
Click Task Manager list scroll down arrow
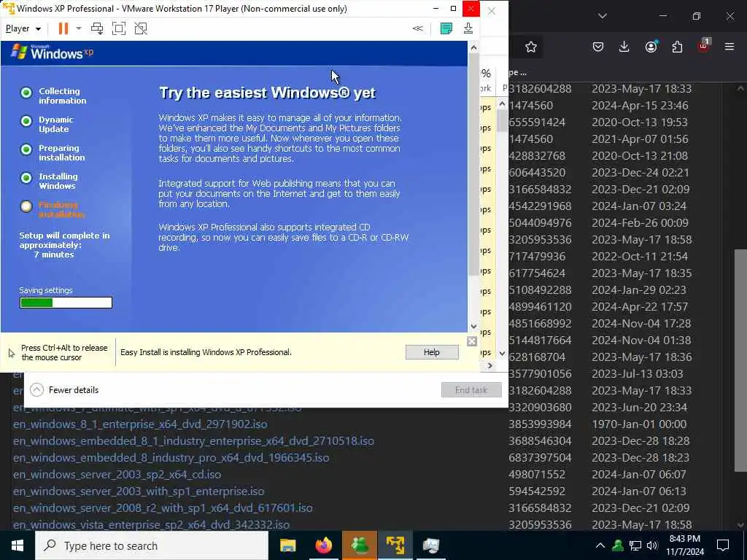[502, 354]
